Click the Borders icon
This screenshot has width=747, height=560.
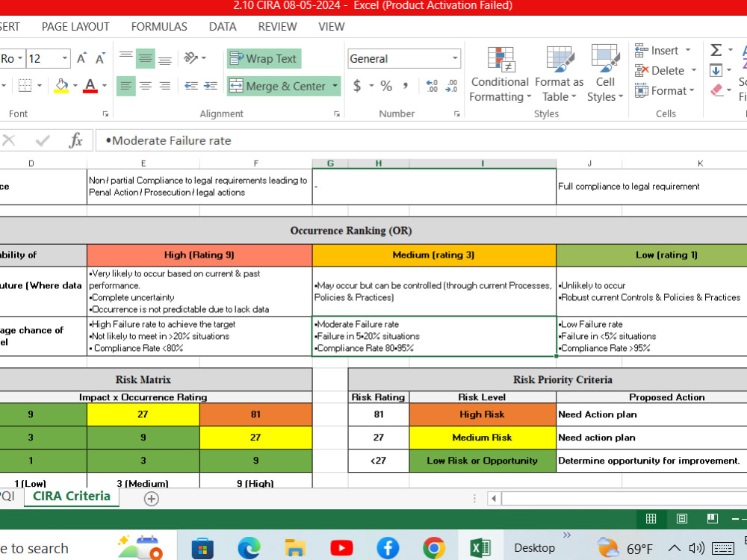(x=25, y=86)
